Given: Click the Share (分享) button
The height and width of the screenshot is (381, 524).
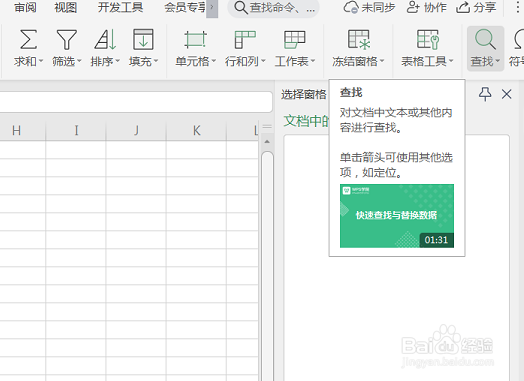Looking at the screenshot, I should pos(476,7).
